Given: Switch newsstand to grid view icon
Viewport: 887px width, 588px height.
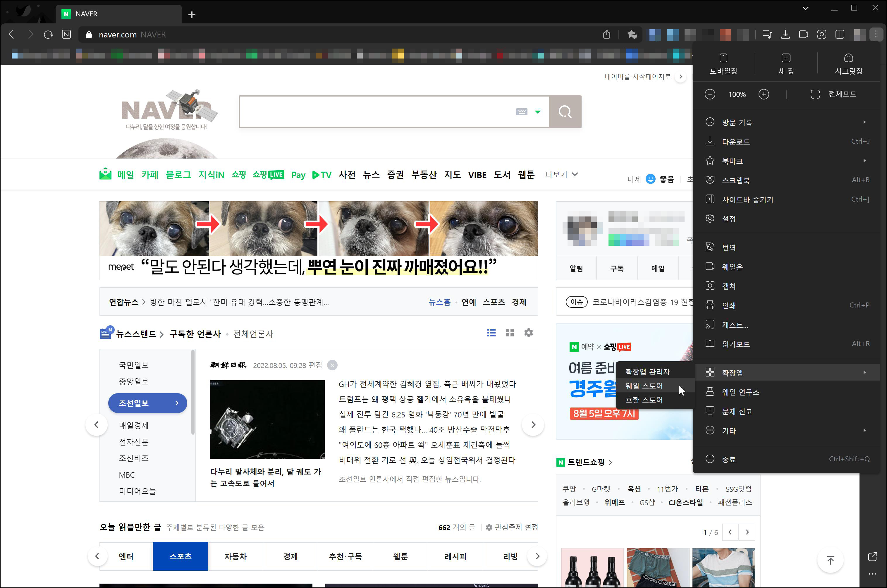Looking at the screenshot, I should 510,333.
